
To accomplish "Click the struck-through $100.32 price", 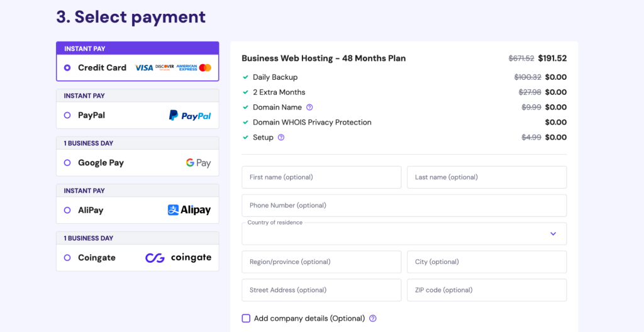I will (x=528, y=77).
